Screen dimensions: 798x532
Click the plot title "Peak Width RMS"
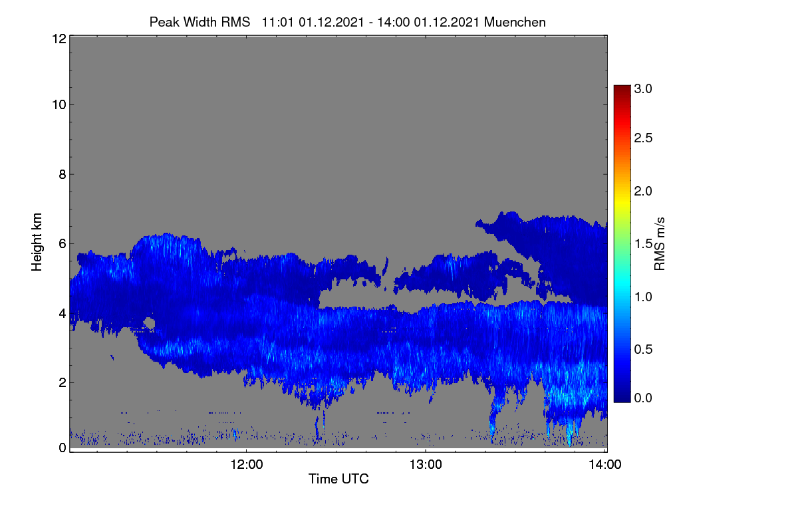tap(200, 22)
